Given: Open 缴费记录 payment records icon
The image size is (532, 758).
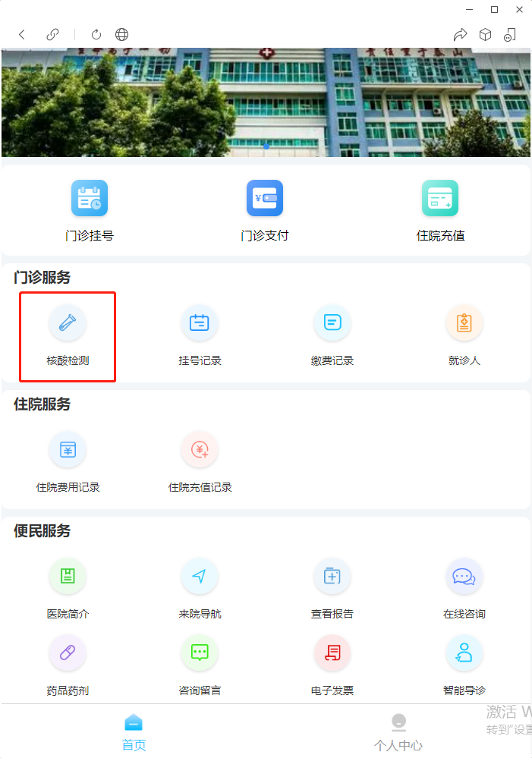Looking at the screenshot, I should (332, 322).
